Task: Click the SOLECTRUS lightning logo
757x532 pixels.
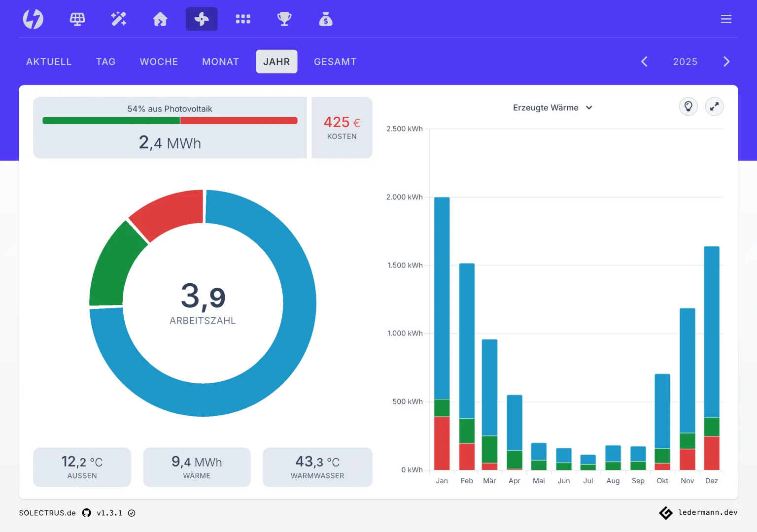Action: pyautogui.click(x=33, y=19)
